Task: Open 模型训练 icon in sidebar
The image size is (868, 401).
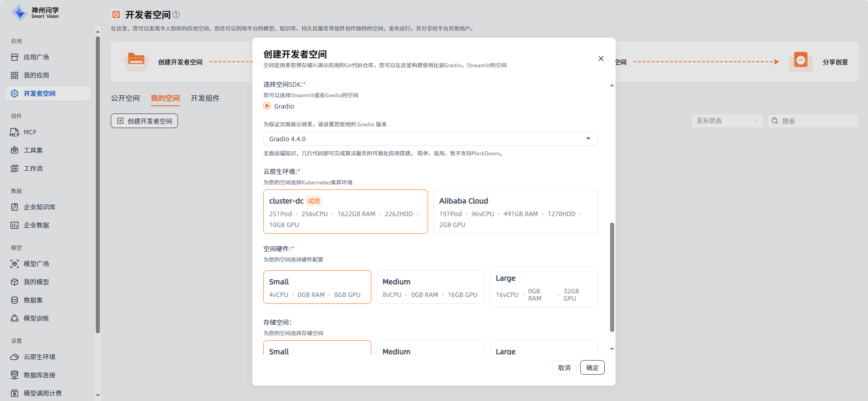Action: coord(15,318)
